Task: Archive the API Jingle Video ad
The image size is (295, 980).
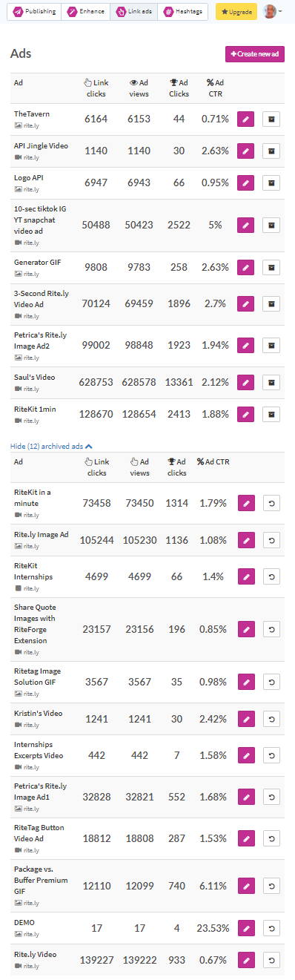Action: click(271, 151)
